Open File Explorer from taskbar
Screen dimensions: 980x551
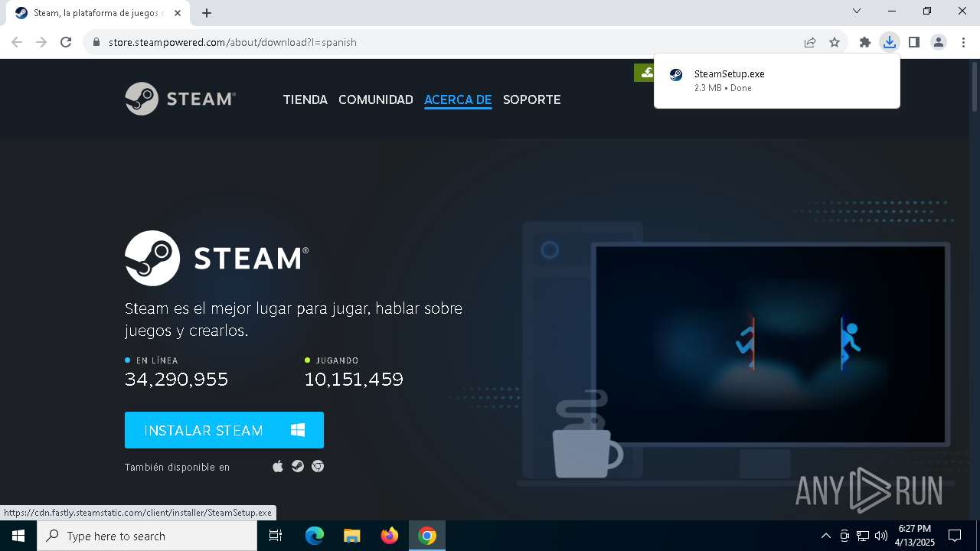pyautogui.click(x=352, y=536)
